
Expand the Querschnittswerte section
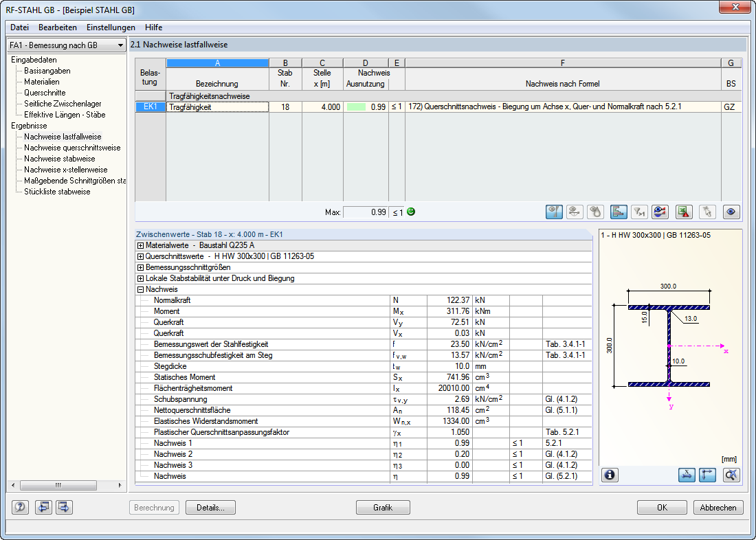(x=140, y=256)
